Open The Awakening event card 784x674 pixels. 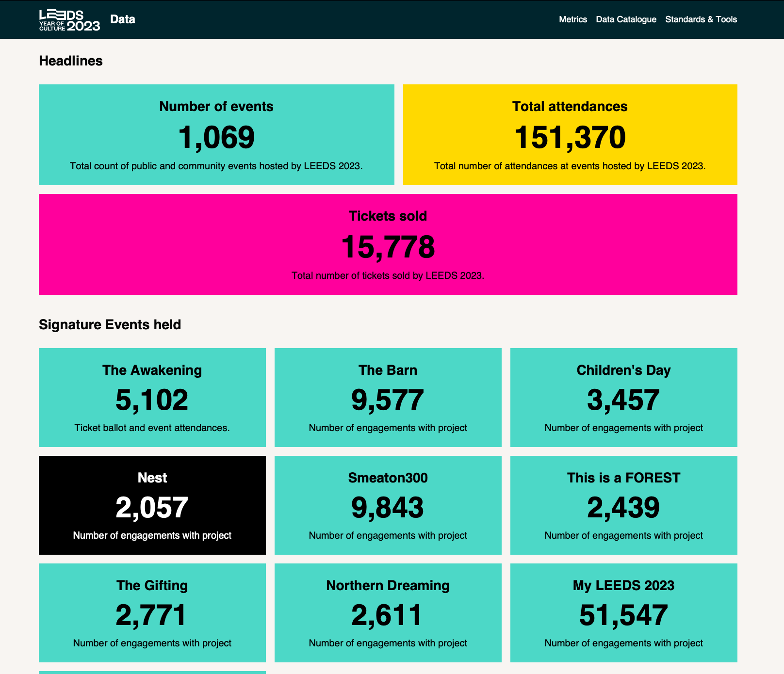(x=152, y=398)
